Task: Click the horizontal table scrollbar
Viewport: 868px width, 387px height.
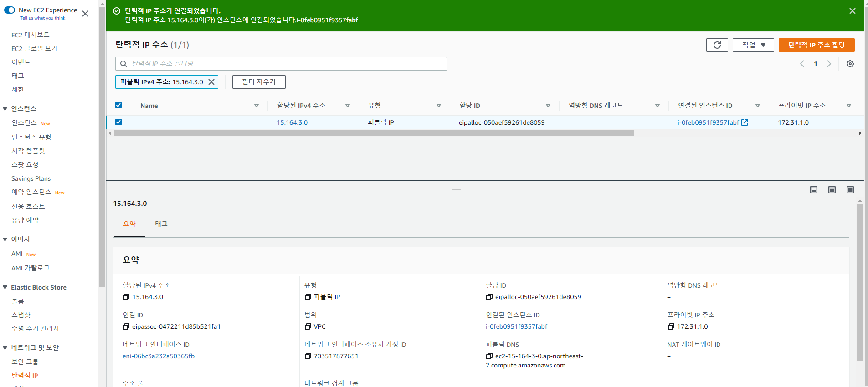Action: coord(374,133)
